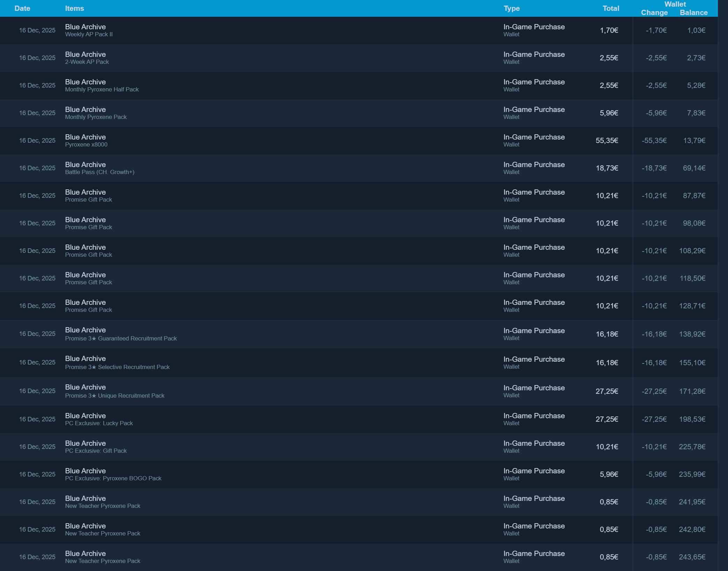The width and height of the screenshot is (728, 571).
Task: Click the Wallet Balance column header
Action: pyautogui.click(x=693, y=13)
